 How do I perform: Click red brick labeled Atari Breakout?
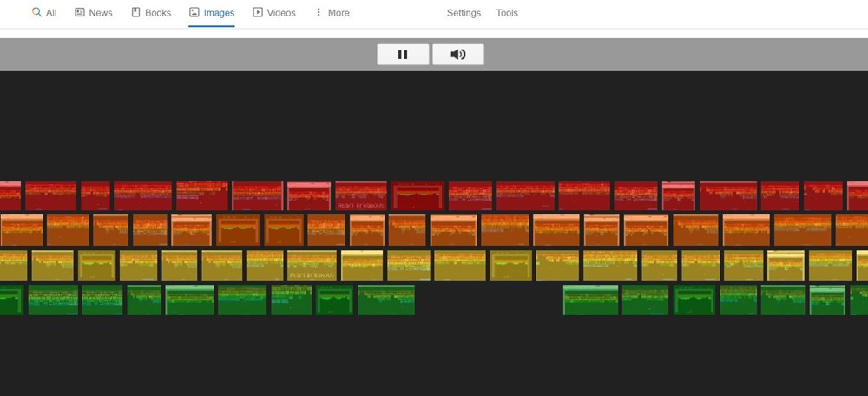click(x=361, y=196)
